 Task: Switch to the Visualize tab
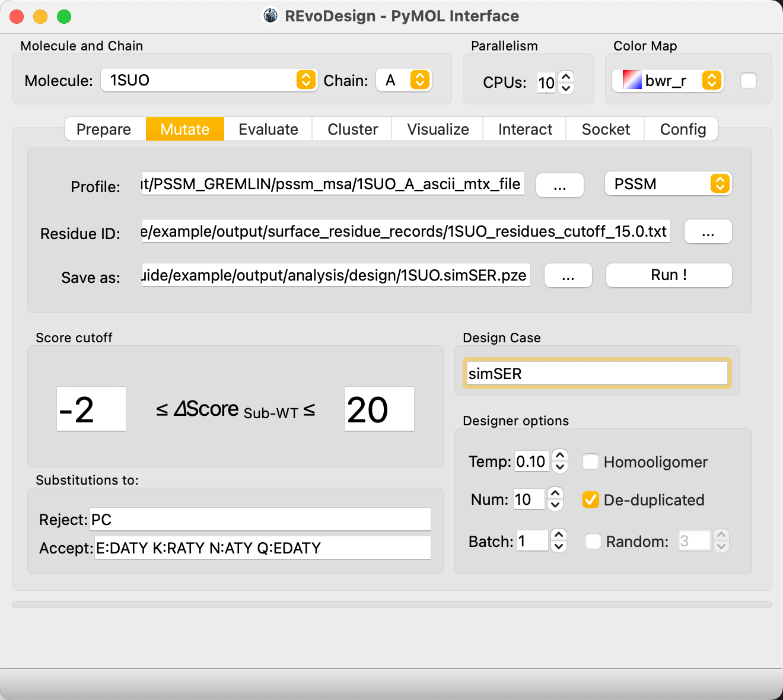[x=438, y=129]
